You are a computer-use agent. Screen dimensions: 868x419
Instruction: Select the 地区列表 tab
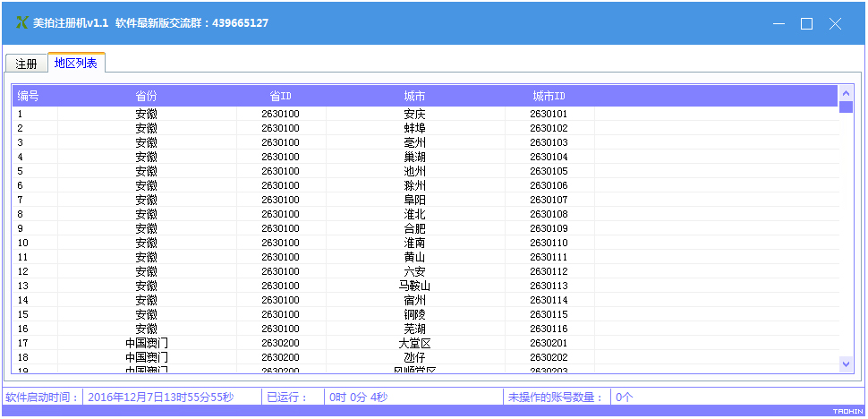tap(76, 63)
